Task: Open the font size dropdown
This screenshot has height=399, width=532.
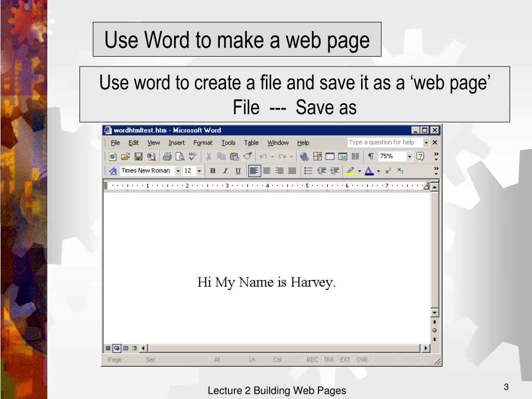Action: pos(199,171)
